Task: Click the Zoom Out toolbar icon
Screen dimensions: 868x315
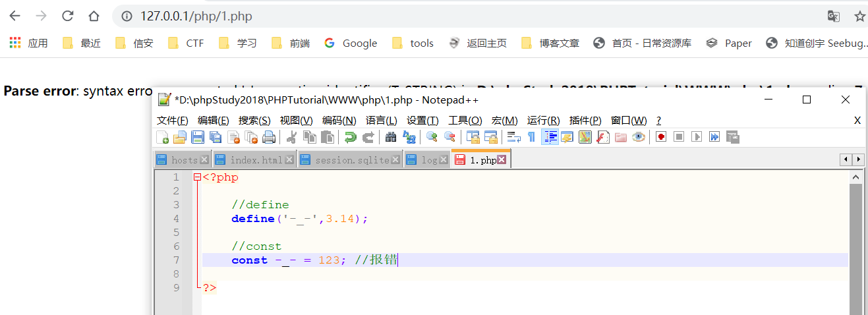Action: pyautogui.click(x=449, y=136)
